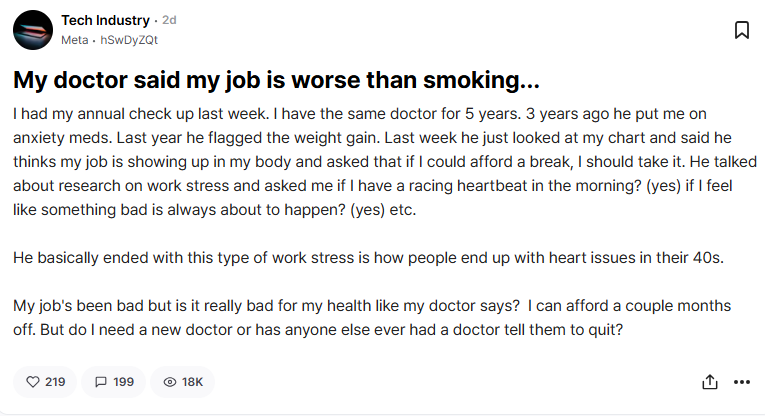Viewport: 765px width, 416px height.
Task: Click the 219 likes count
Action: pyautogui.click(x=55, y=381)
